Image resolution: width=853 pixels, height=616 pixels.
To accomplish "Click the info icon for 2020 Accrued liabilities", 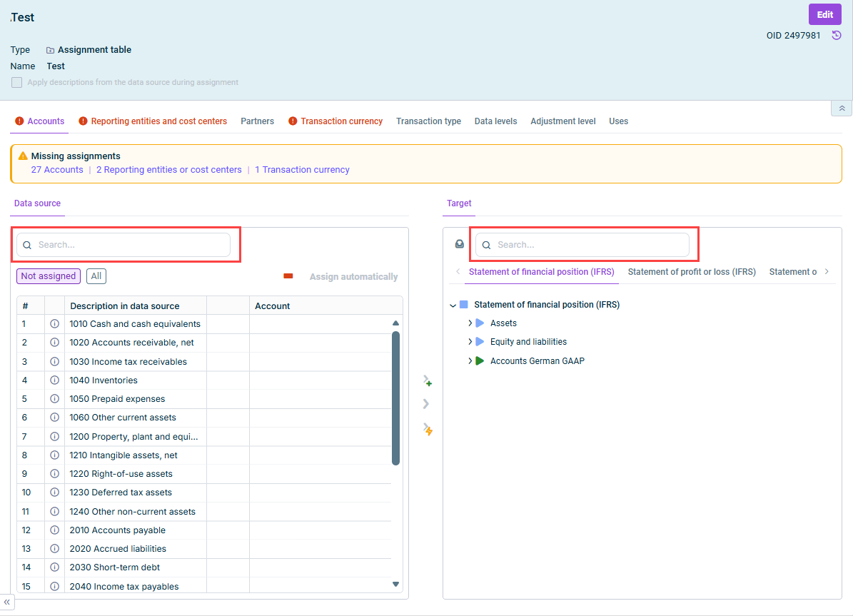I will point(54,548).
